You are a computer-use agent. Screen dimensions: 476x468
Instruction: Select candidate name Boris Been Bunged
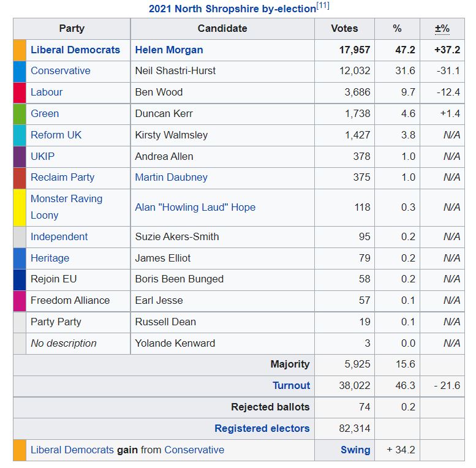tap(179, 279)
